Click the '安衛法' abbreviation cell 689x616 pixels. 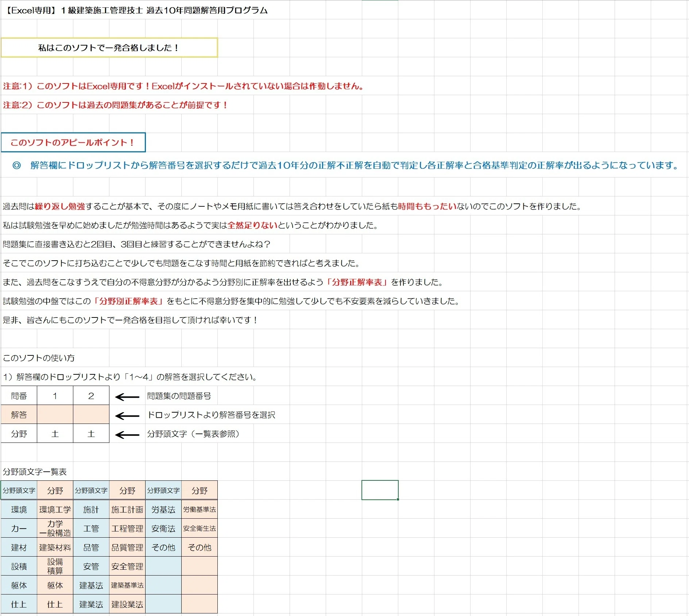click(x=163, y=529)
